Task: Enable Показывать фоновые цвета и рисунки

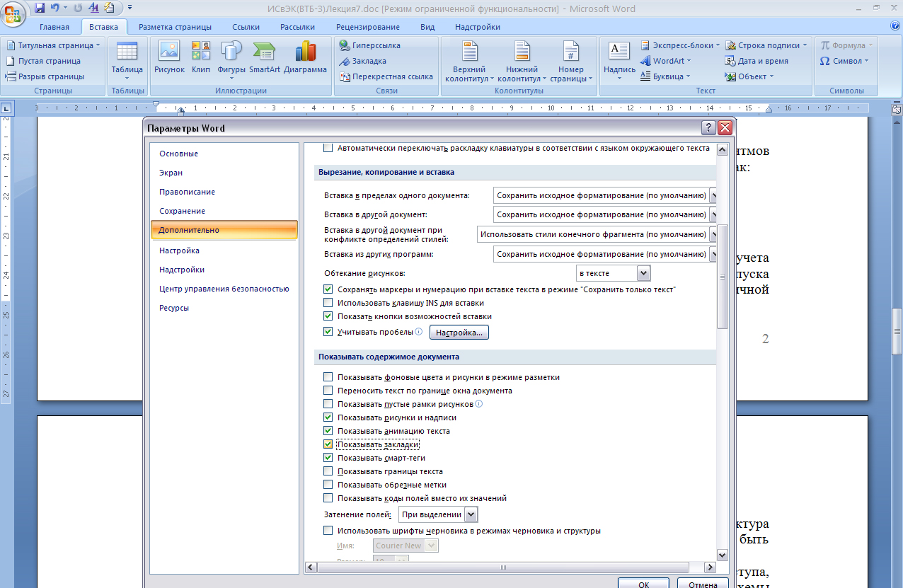Action: coord(328,377)
